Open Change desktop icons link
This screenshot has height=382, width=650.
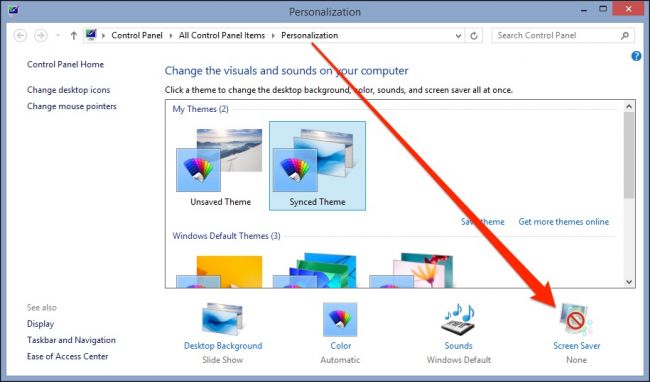point(69,90)
